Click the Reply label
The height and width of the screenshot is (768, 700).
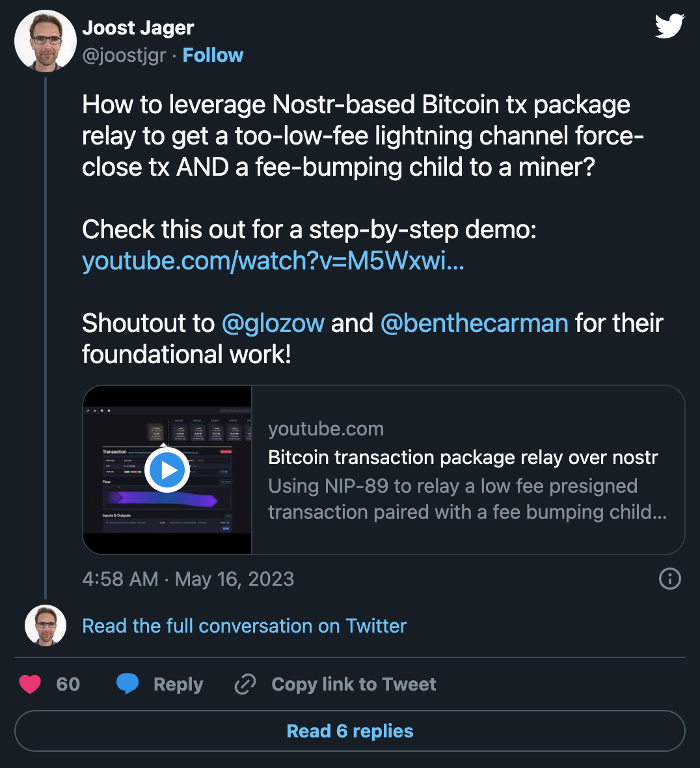coord(178,684)
